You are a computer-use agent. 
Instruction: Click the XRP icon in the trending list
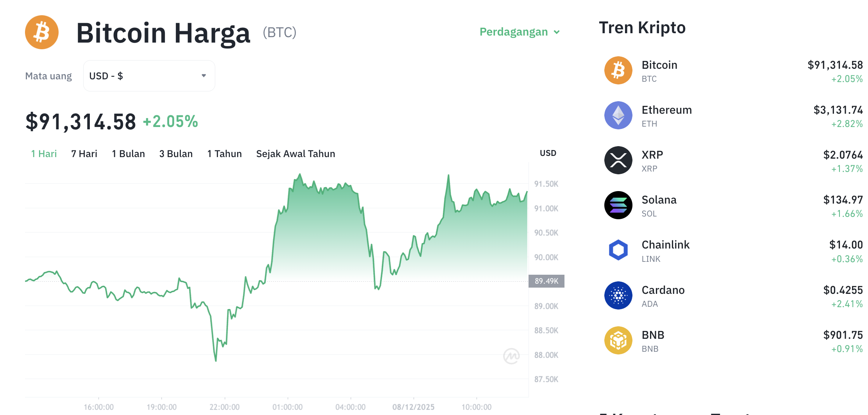pos(618,160)
